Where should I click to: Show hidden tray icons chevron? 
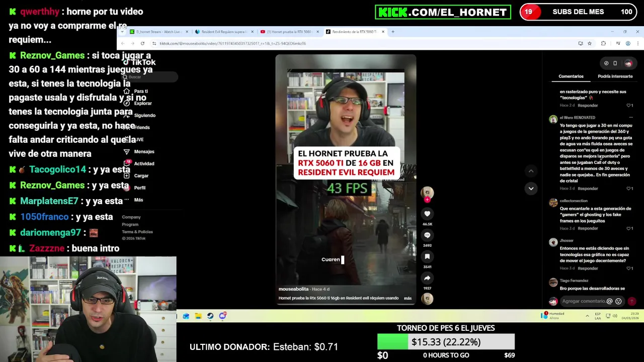pyautogui.click(x=587, y=316)
